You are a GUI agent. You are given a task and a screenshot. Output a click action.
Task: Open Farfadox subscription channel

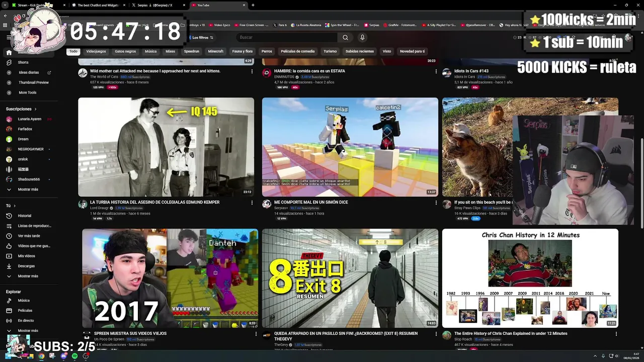click(x=25, y=129)
